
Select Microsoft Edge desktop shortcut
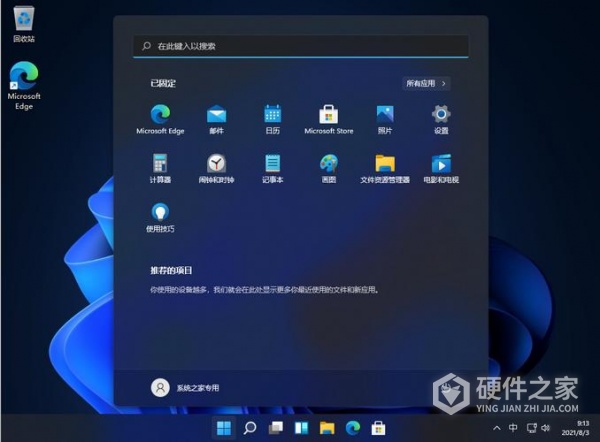pyautogui.click(x=24, y=86)
